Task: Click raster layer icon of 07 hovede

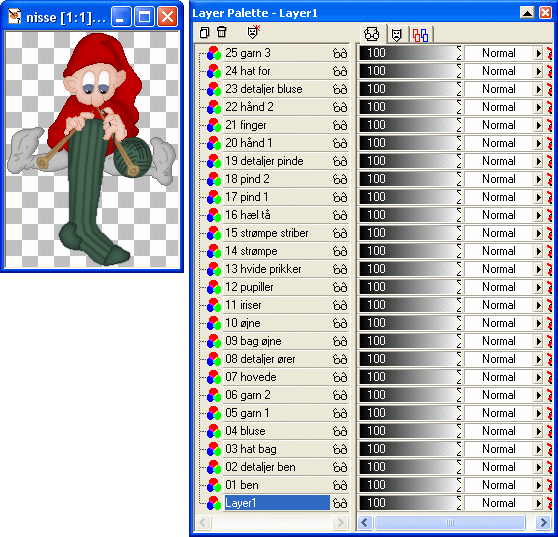Action: (214, 377)
